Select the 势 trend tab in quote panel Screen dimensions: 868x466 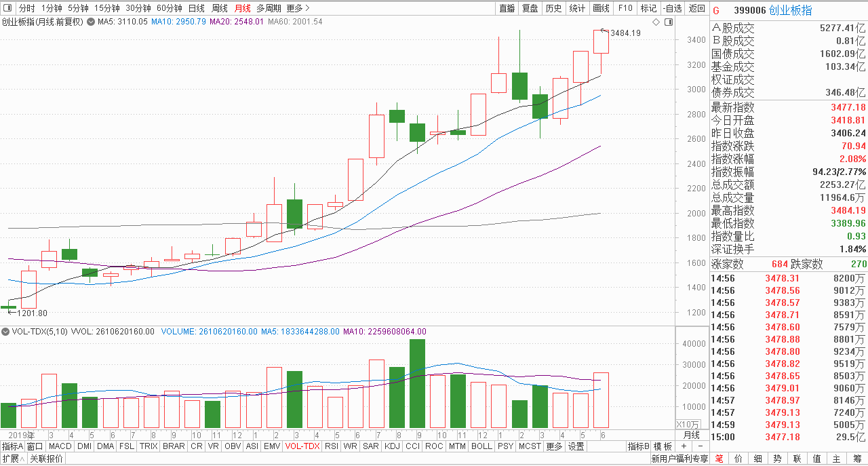pos(778,459)
